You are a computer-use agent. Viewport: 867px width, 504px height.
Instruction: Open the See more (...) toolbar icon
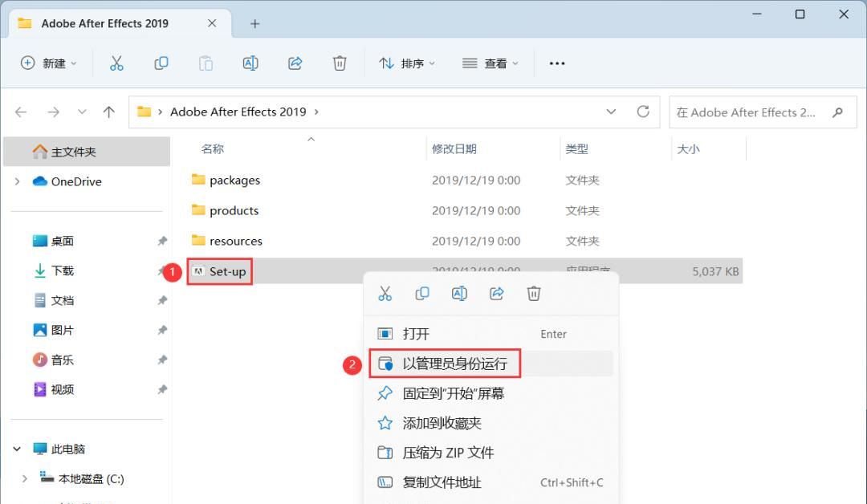pyautogui.click(x=556, y=63)
